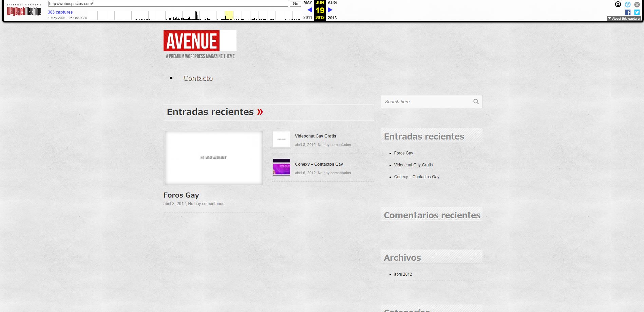
Task: Expand the About this capture panel
Action: point(624,19)
